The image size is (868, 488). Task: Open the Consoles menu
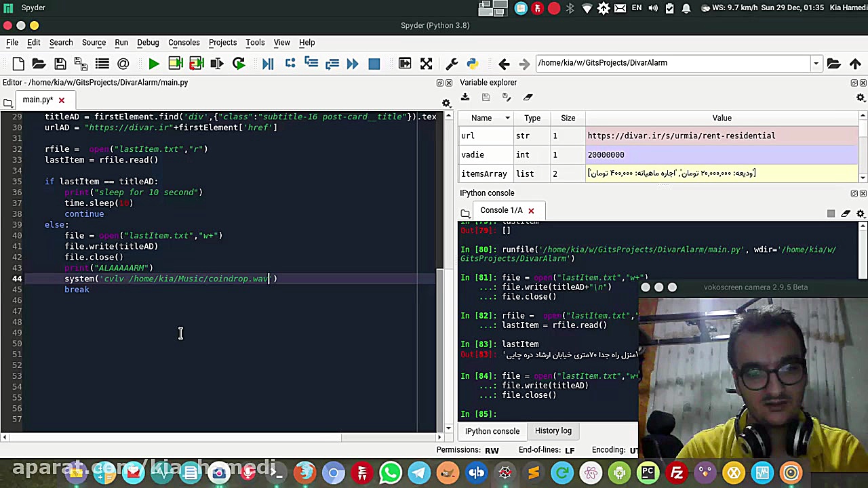(184, 42)
